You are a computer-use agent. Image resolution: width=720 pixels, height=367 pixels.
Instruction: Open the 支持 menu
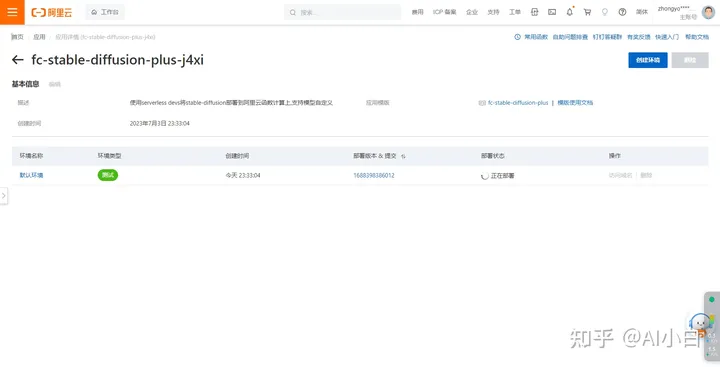pos(493,12)
